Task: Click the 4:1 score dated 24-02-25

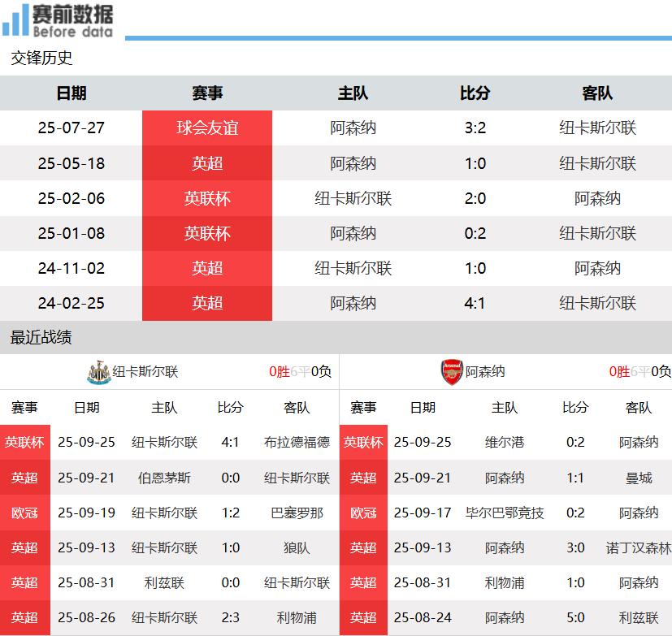Action: point(475,303)
